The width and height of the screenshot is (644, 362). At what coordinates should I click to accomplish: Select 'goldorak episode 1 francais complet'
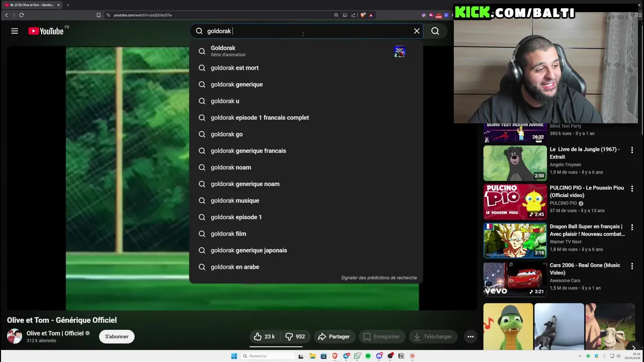306,118
